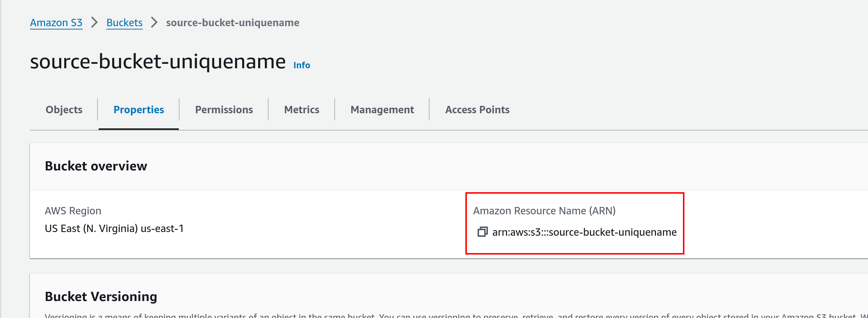Go to the Buckets breadcrumb link
The image size is (868, 318).
pyautogui.click(x=124, y=23)
